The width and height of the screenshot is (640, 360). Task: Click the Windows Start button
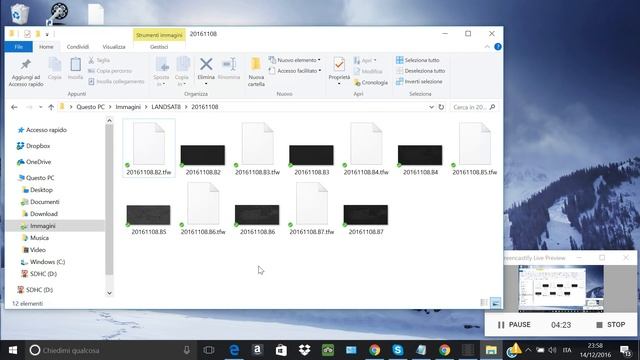(13, 350)
